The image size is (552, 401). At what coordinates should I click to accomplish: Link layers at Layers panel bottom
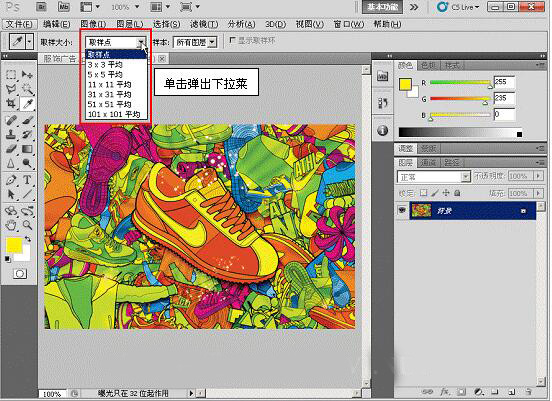tap(428, 391)
